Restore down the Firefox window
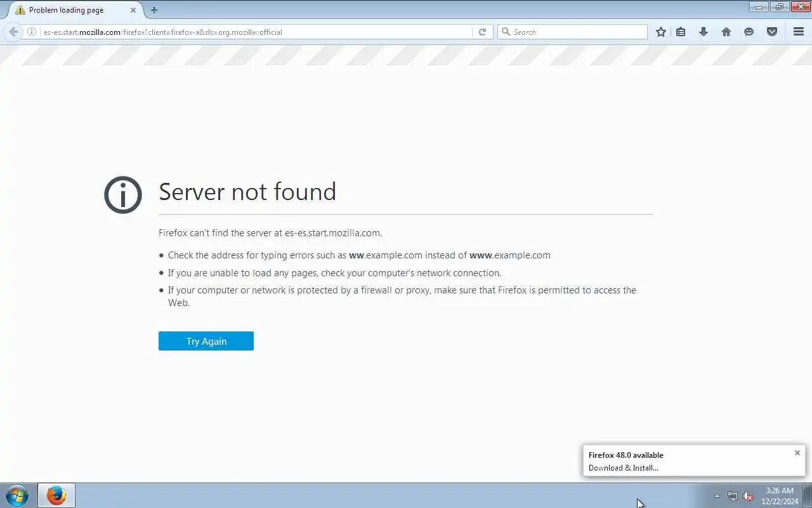This screenshot has height=508, width=812. click(x=780, y=7)
